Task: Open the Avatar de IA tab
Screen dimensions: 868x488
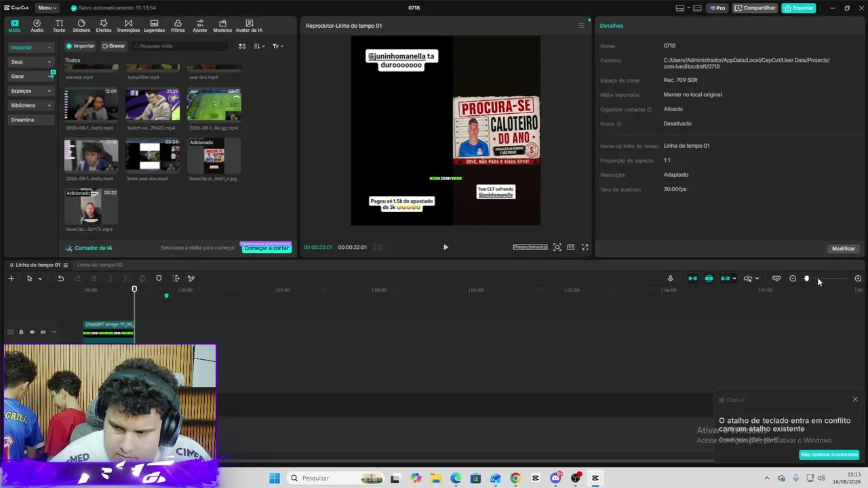Action: pyautogui.click(x=249, y=26)
